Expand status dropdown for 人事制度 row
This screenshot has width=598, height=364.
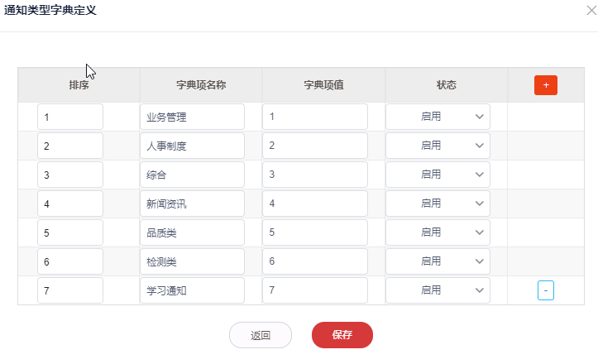pos(438,146)
